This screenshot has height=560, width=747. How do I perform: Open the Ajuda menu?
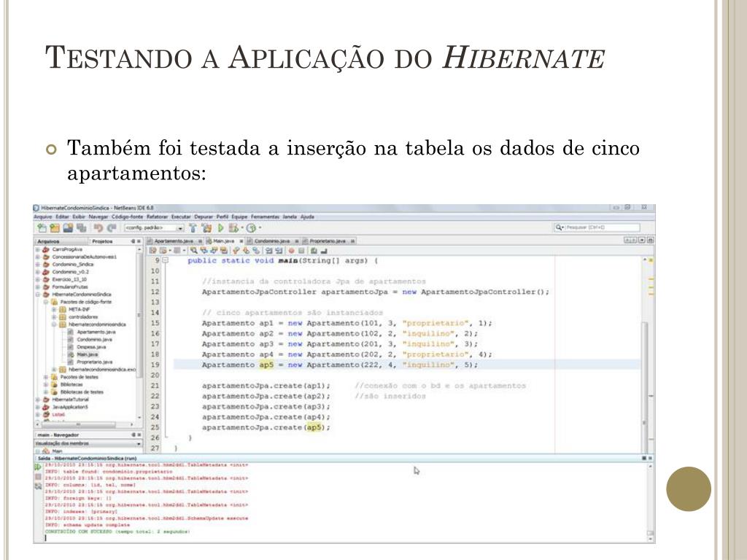tap(307, 217)
